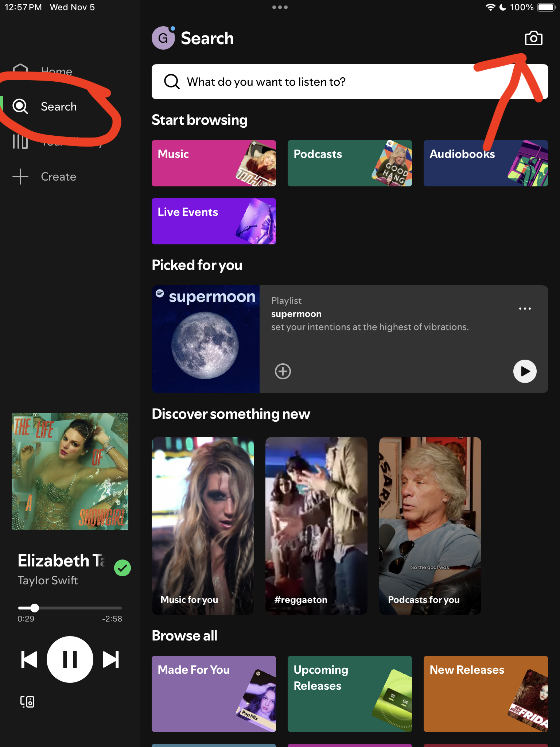Open the Music for you video card
The image size is (560, 747).
(x=203, y=526)
